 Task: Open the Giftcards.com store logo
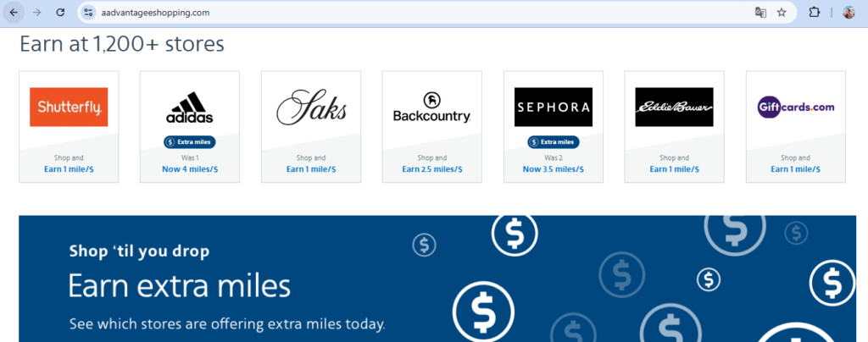[x=795, y=108]
